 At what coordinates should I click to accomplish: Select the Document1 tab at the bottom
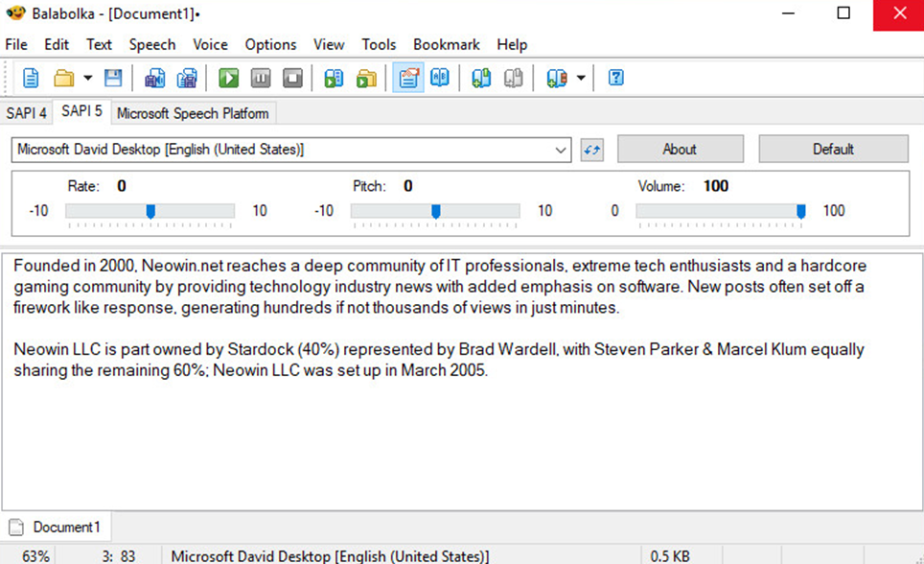coord(57,527)
